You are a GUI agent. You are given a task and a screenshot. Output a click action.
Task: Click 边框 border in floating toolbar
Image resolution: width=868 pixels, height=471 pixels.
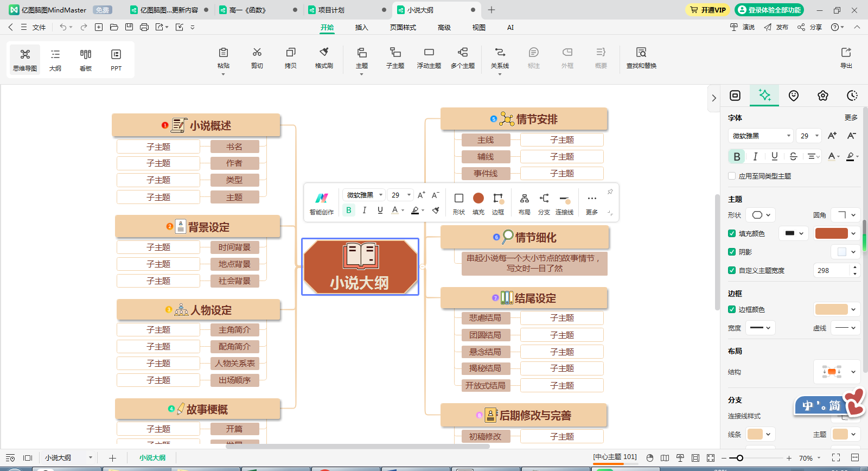point(498,203)
